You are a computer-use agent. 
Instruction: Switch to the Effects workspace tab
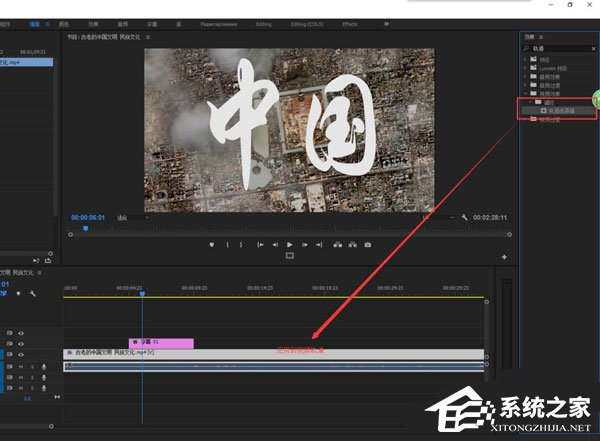click(x=350, y=24)
